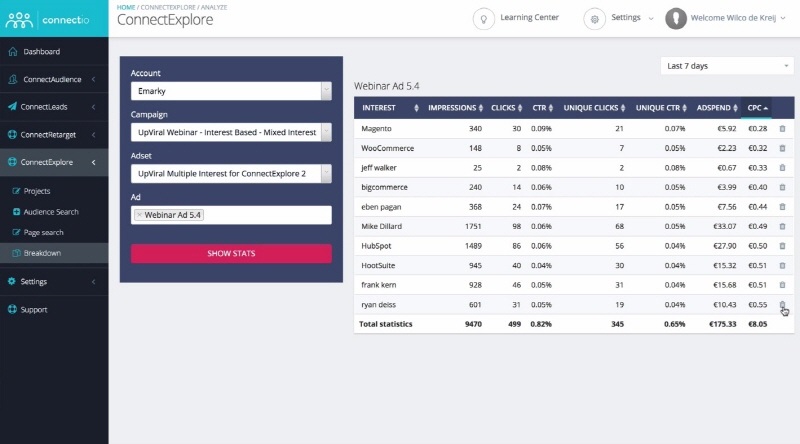Sort table by UNIQUE CLICKS column
The height and width of the screenshot is (444, 800).
pos(594,108)
